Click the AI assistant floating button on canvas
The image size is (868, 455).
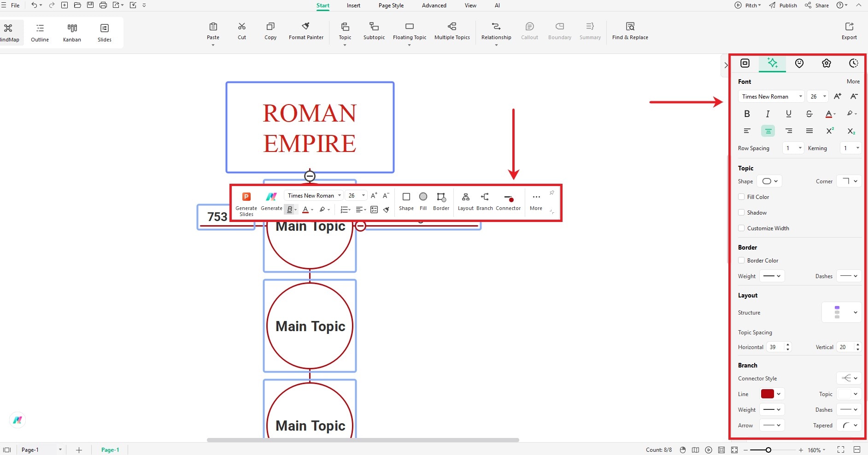(18, 420)
